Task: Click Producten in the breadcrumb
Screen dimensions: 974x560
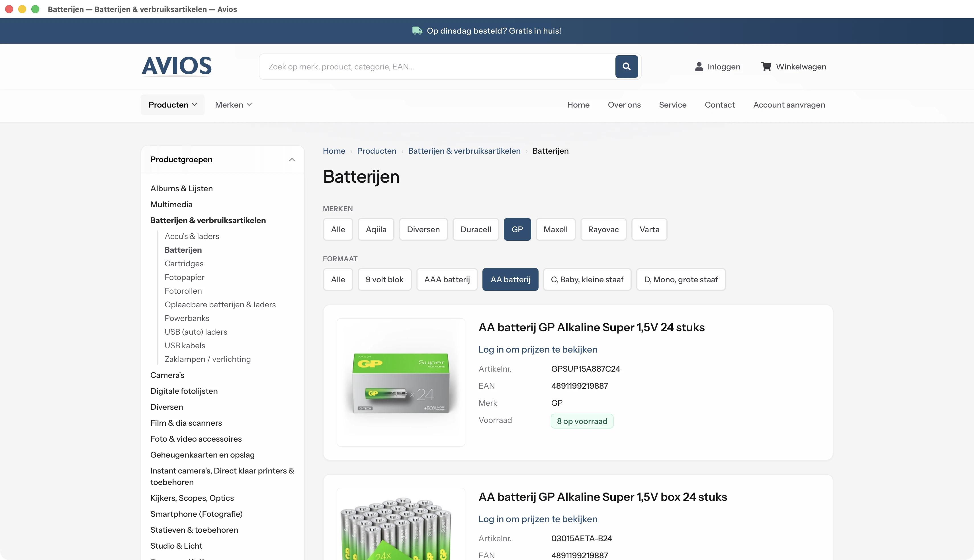Action: tap(377, 151)
